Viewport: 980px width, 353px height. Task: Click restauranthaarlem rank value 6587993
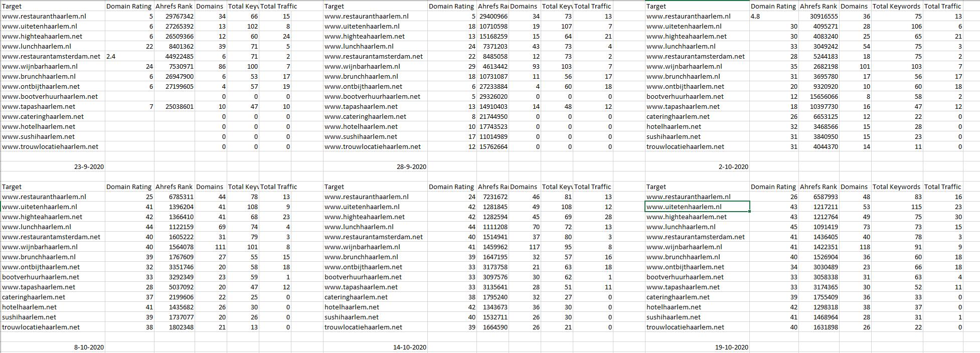pos(819,197)
